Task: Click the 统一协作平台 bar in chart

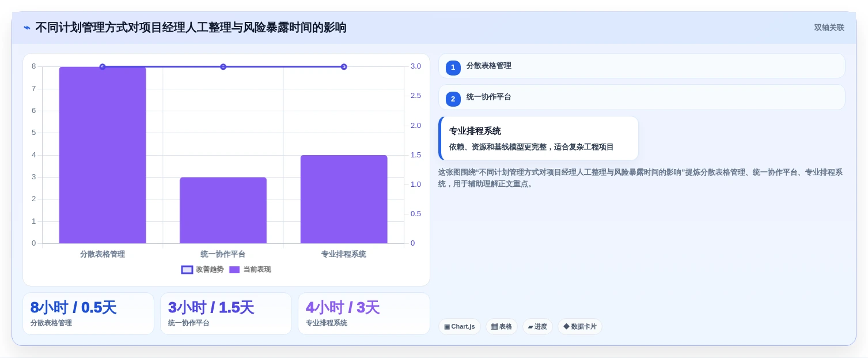Action: tap(223, 210)
